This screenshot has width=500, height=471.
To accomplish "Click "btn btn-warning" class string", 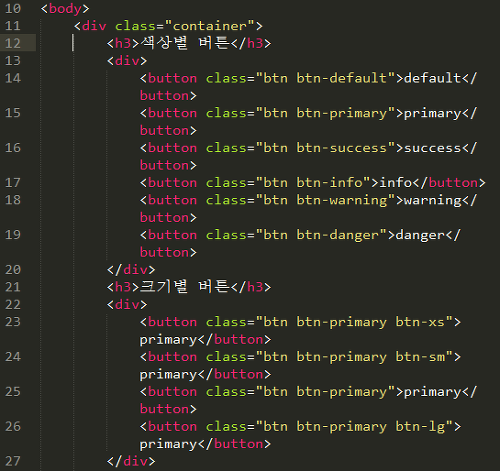I will pyautogui.click(x=325, y=200).
